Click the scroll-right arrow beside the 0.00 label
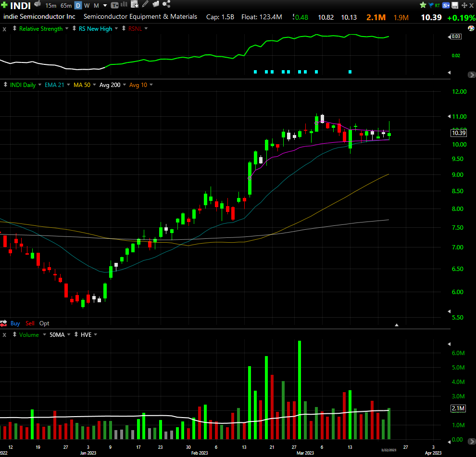This screenshot has height=457, width=476. (472, 441)
